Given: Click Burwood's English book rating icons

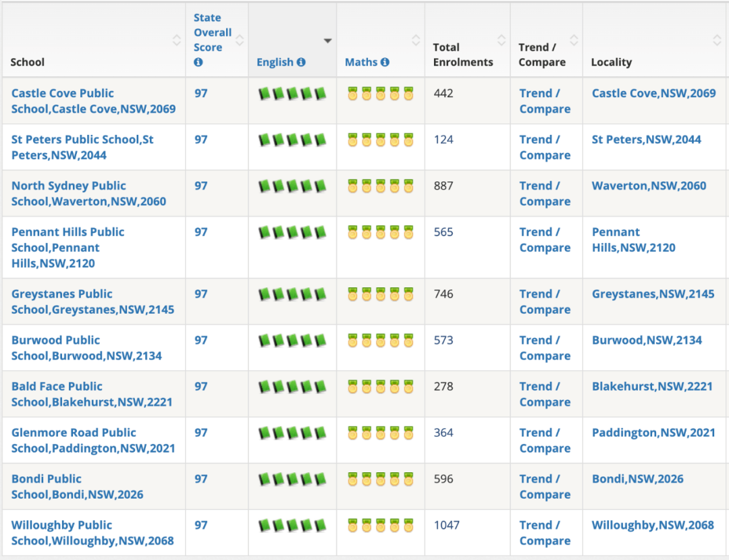Looking at the screenshot, I should point(292,341).
